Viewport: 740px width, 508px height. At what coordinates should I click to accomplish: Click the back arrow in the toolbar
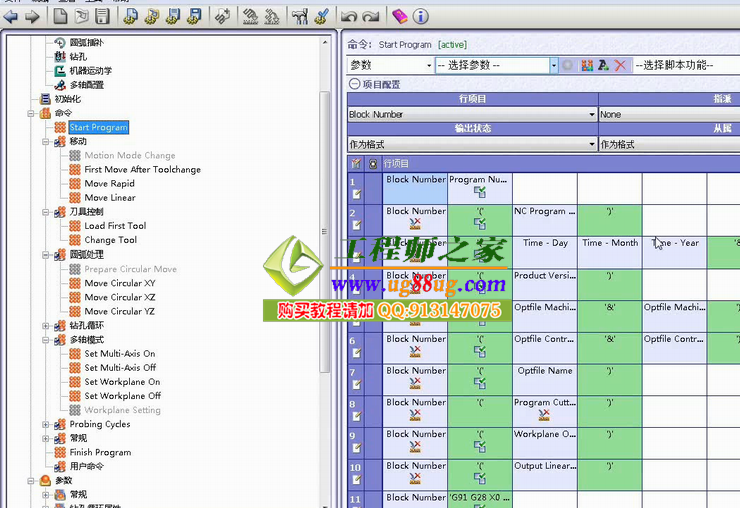[11, 16]
